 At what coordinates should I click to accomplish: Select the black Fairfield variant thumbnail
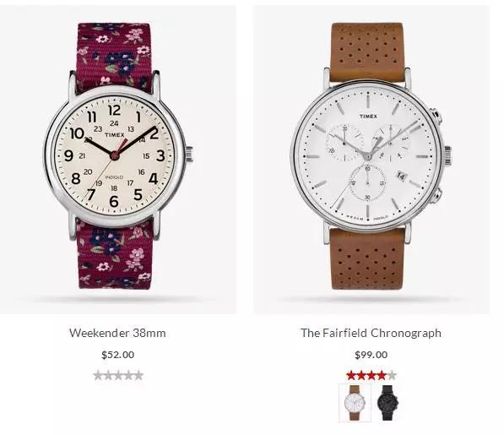click(x=387, y=403)
